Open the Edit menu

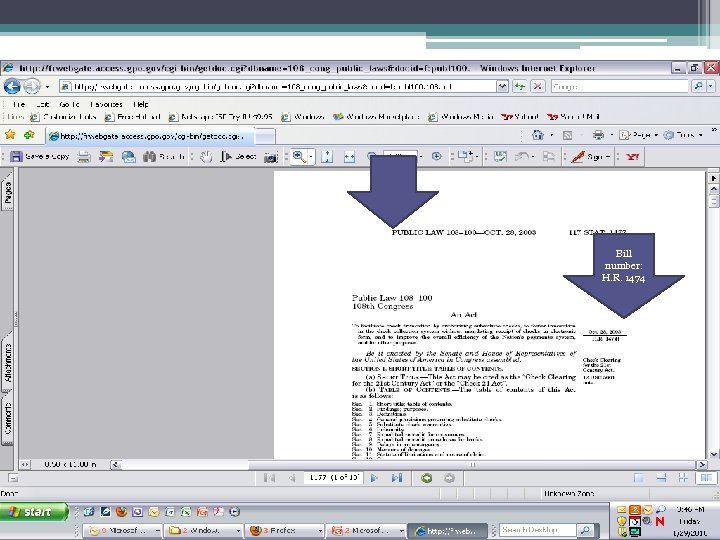click(x=42, y=104)
